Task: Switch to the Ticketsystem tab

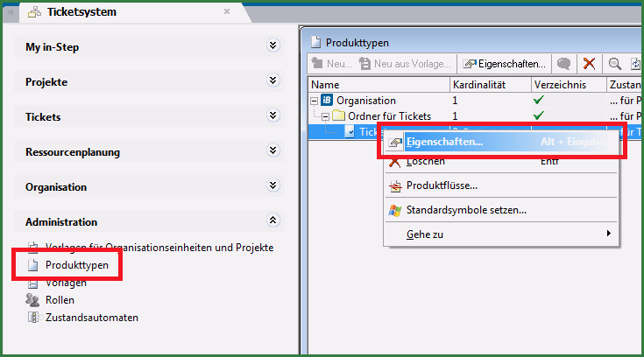Action: [x=85, y=12]
